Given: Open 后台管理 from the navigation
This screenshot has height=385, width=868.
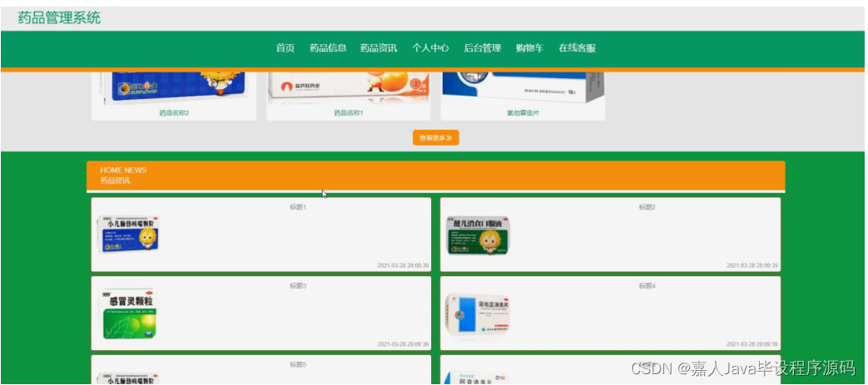Looking at the screenshot, I should click(x=482, y=48).
